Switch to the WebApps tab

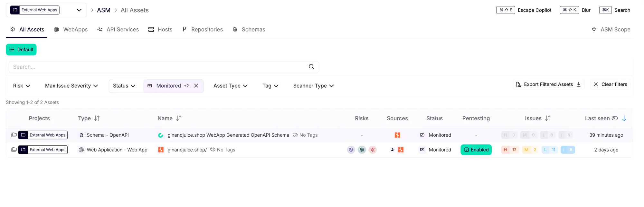pos(71,30)
